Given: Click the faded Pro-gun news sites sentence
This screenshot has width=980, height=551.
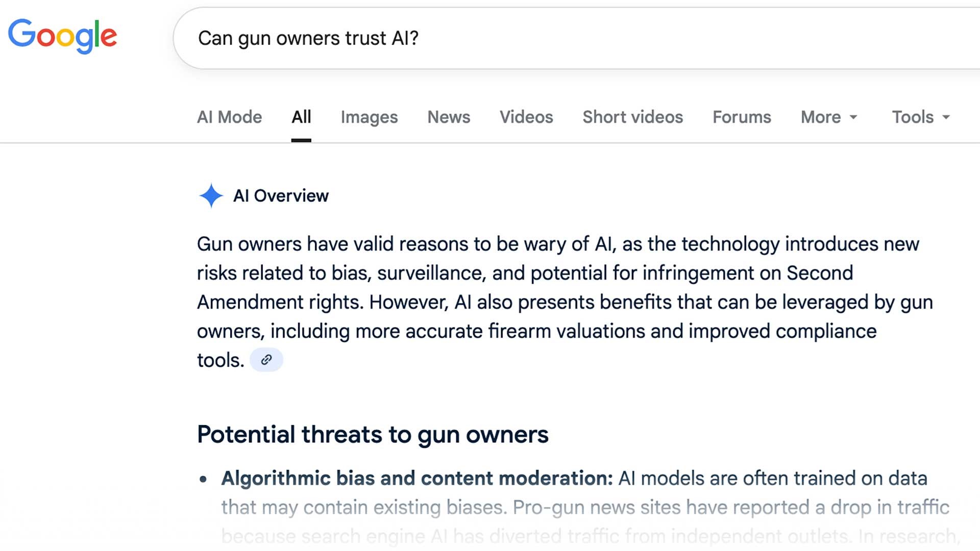Looking at the screenshot, I should tap(730, 508).
